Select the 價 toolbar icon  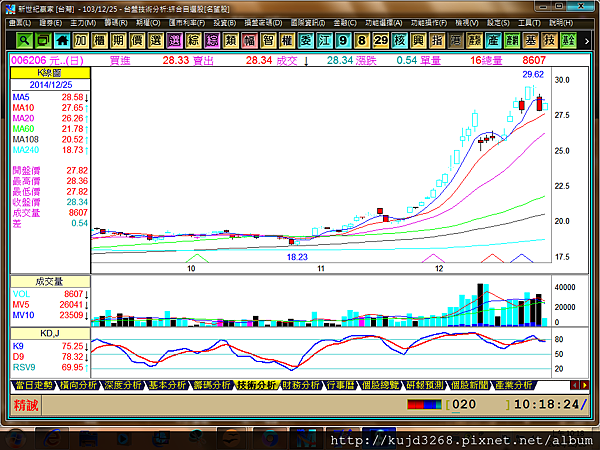(137, 40)
